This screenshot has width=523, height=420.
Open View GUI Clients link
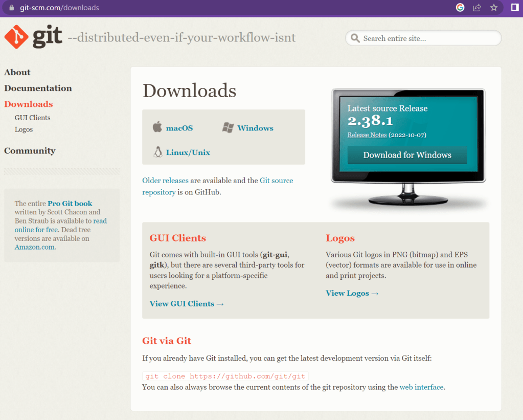187,304
